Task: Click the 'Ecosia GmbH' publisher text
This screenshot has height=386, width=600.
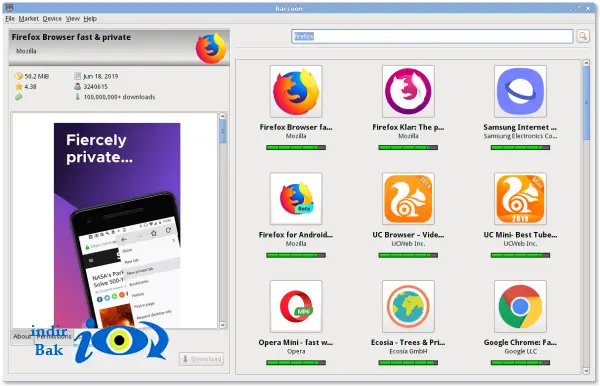Action: pyautogui.click(x=408, y=351)
